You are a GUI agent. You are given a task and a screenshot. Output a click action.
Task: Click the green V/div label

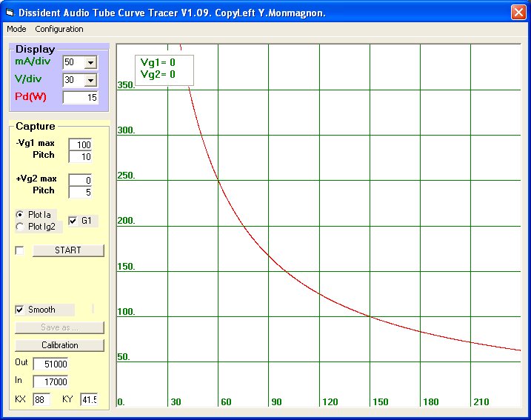[x=28, y=79]
